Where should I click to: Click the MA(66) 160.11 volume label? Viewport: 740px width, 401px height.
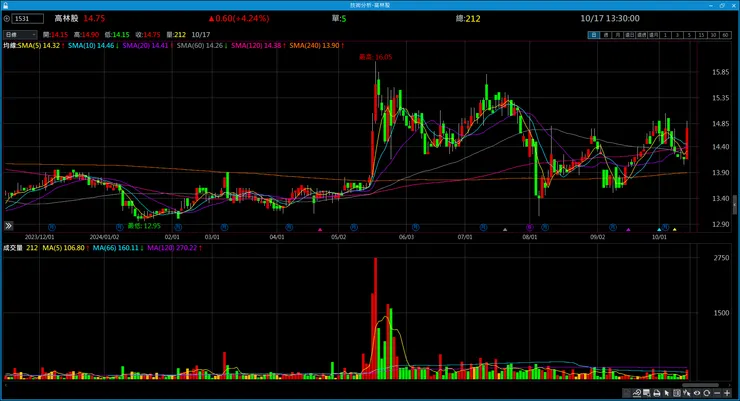(x=118, y=248)
